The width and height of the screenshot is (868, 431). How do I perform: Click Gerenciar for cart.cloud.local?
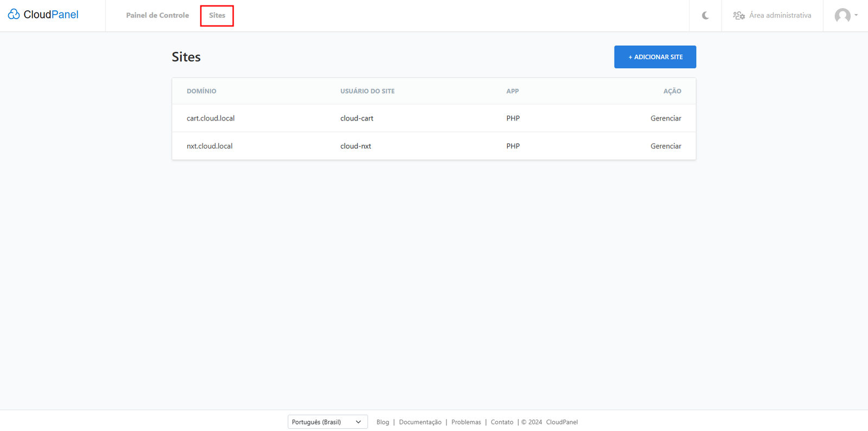pyautogui.click(x=666, y=118)
